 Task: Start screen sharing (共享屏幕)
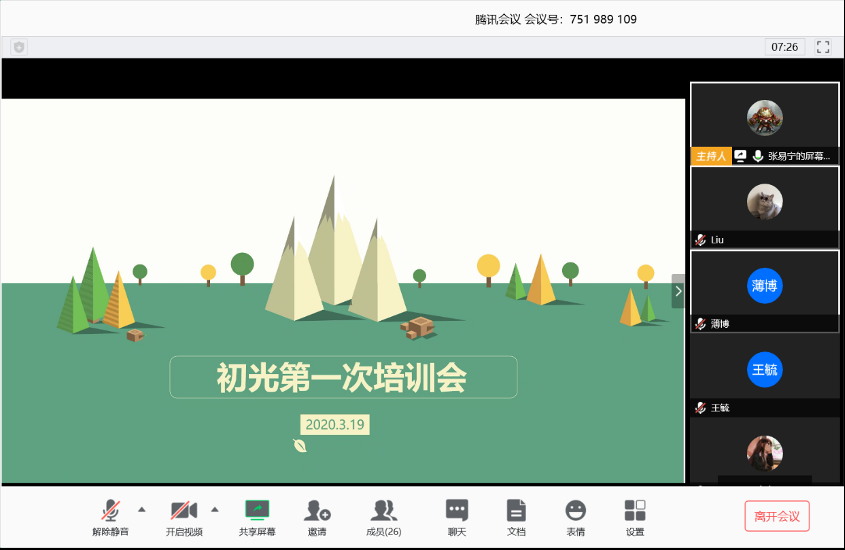(x=257, y=517)
